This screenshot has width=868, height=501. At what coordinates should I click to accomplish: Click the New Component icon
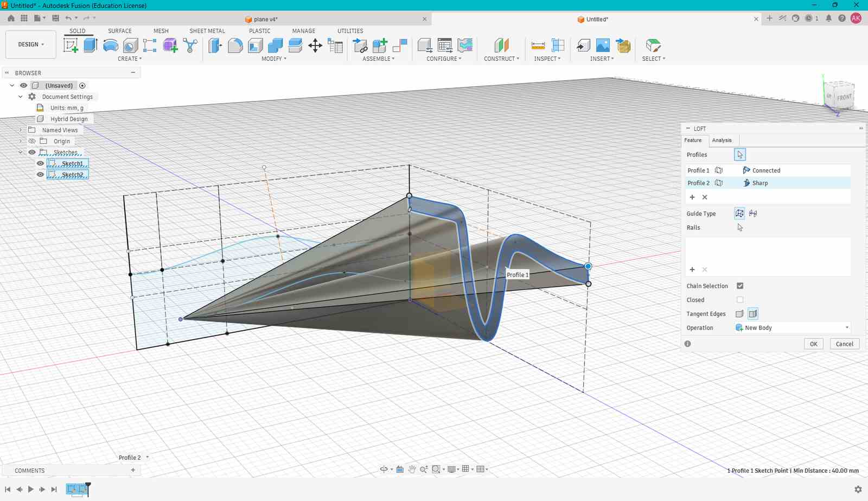(x=380, y=46)
